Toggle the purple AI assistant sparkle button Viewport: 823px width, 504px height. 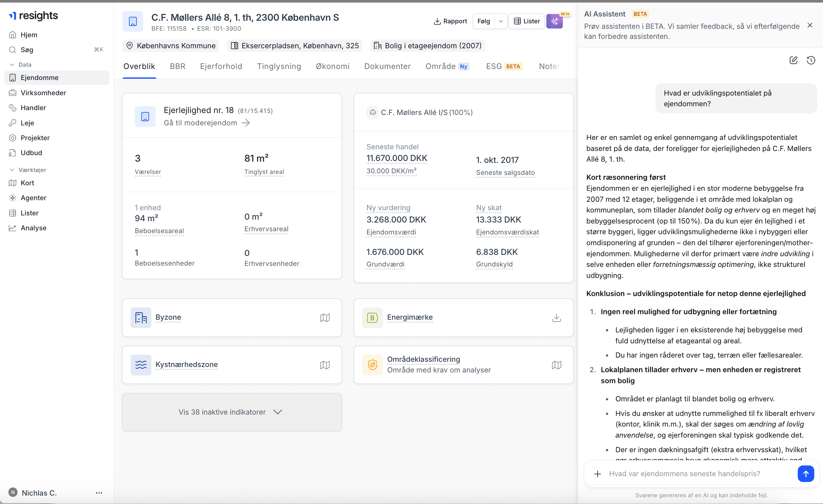pyautogui.click(x=554, y=21)
